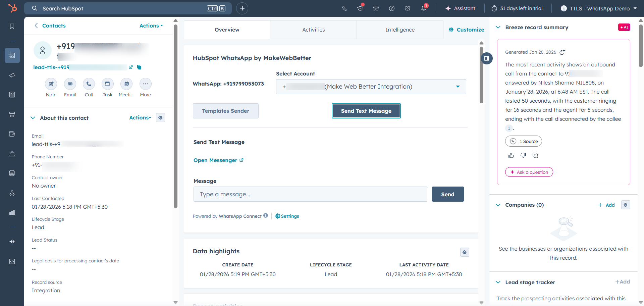Switch to the Activities tab

[313, 30]
